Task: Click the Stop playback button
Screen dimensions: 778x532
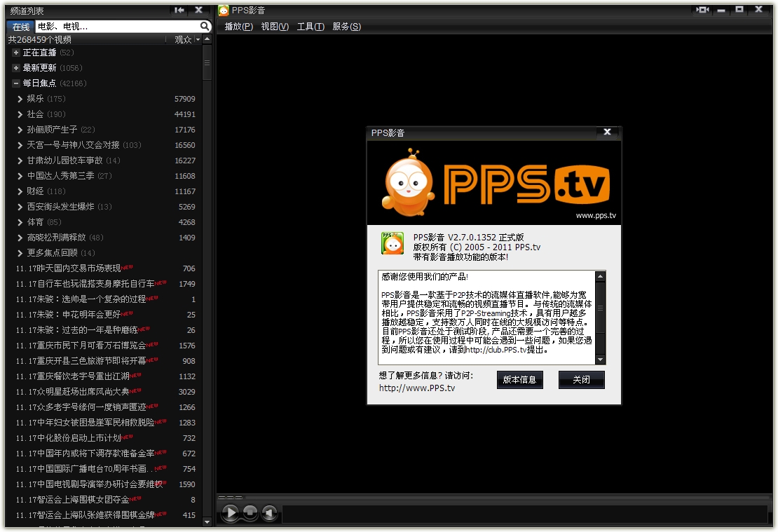Action: click(x=250, y=512)
